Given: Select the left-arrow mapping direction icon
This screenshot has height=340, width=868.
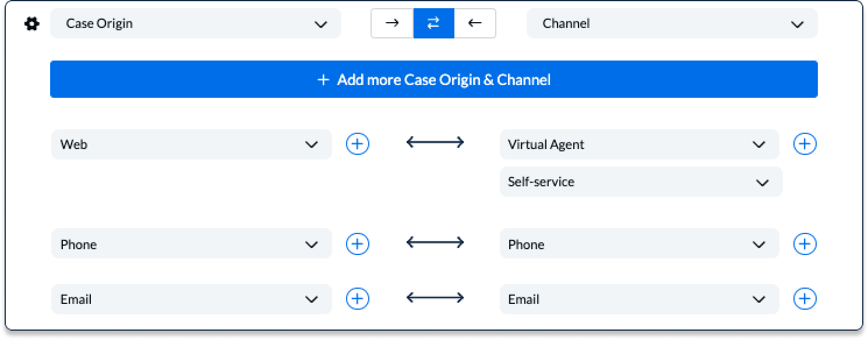Looking at the screenshot, I should coord(475,23).
